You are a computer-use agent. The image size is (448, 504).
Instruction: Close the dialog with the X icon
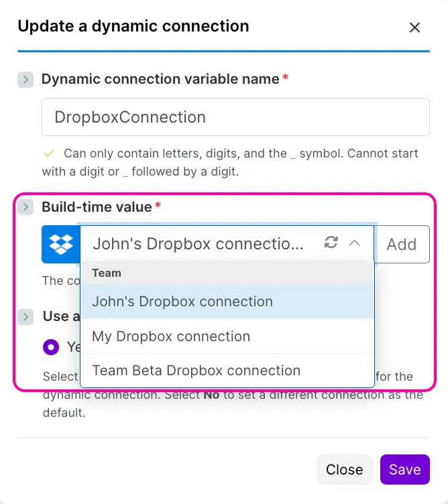(414, 27)
